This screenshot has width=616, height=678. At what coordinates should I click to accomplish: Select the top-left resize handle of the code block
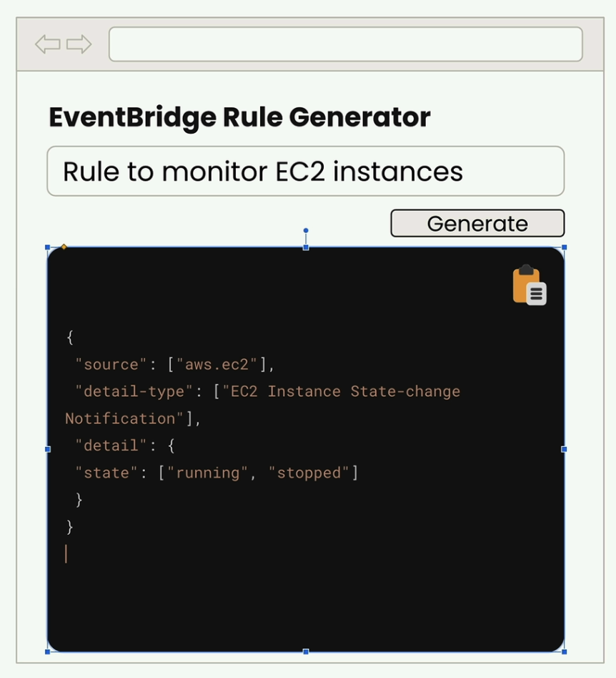48,247
